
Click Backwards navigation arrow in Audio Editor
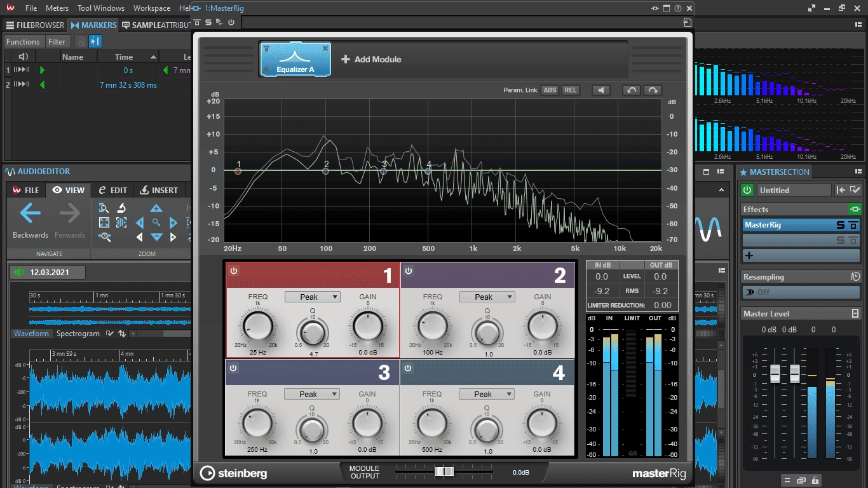pyautogui.click(x=30, y=213)
